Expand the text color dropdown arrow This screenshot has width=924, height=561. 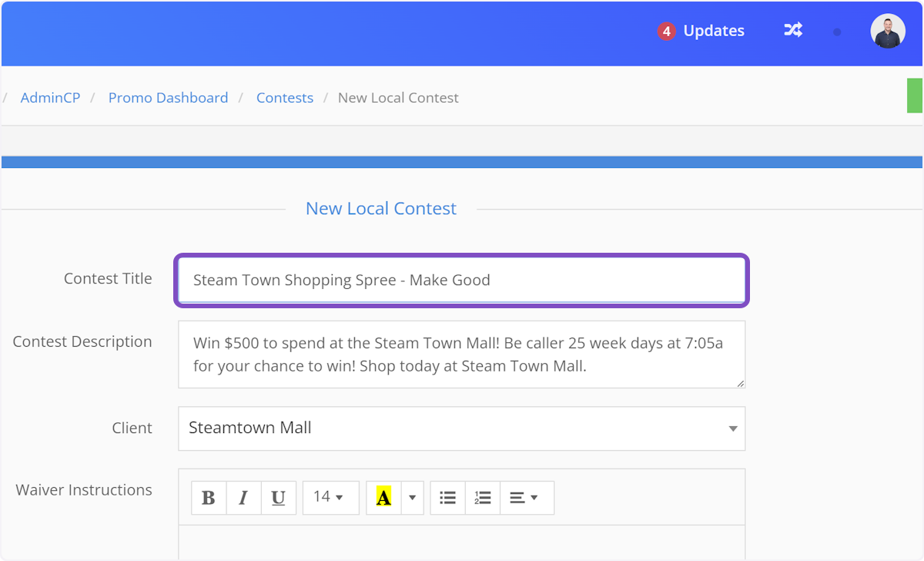click(x=412, y=498)
